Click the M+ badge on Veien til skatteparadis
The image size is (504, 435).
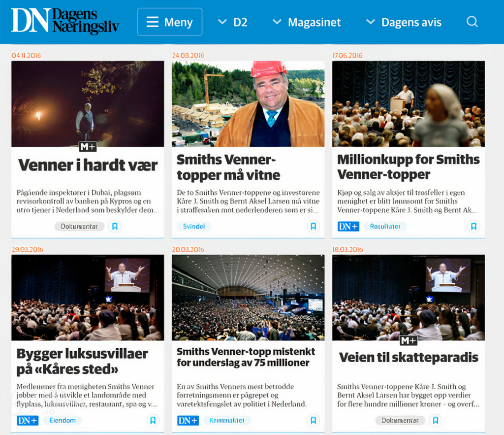[x=409, y=340]
